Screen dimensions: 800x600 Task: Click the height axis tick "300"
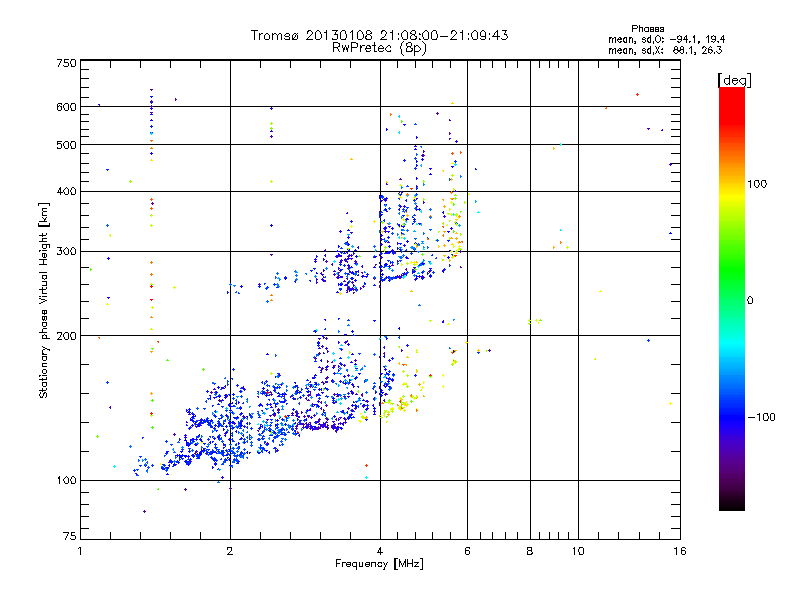[x=66, y=252]
